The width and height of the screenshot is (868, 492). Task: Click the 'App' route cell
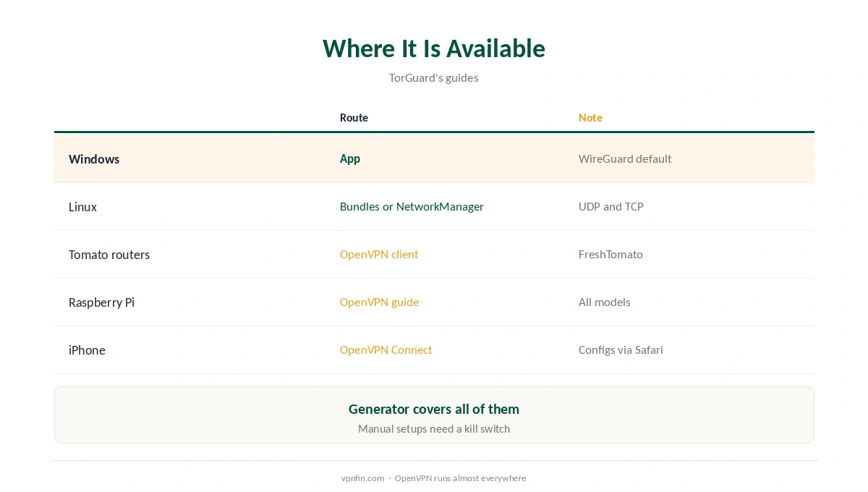pos(350,158)
